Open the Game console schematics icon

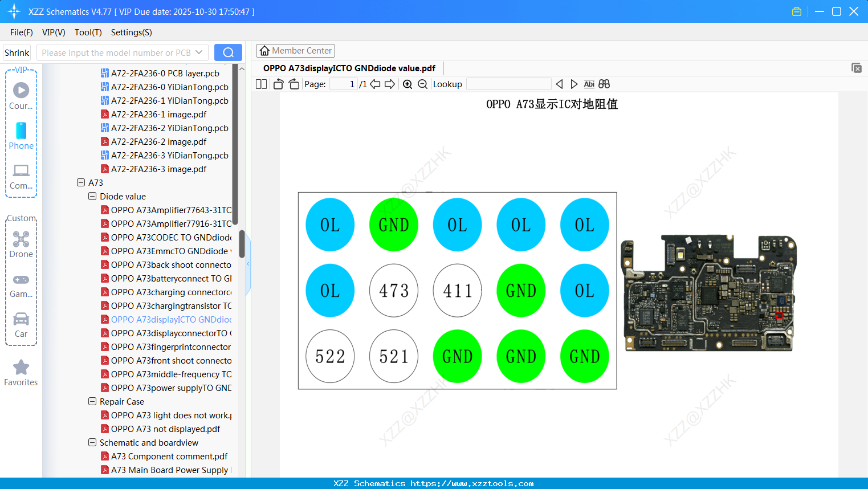[21, 279]
